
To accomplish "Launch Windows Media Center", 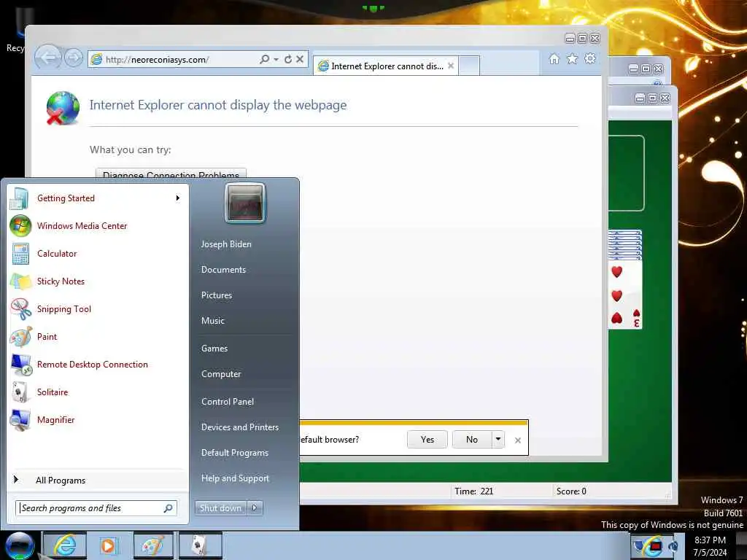I will pyautogui.click(x=96, y=226).
